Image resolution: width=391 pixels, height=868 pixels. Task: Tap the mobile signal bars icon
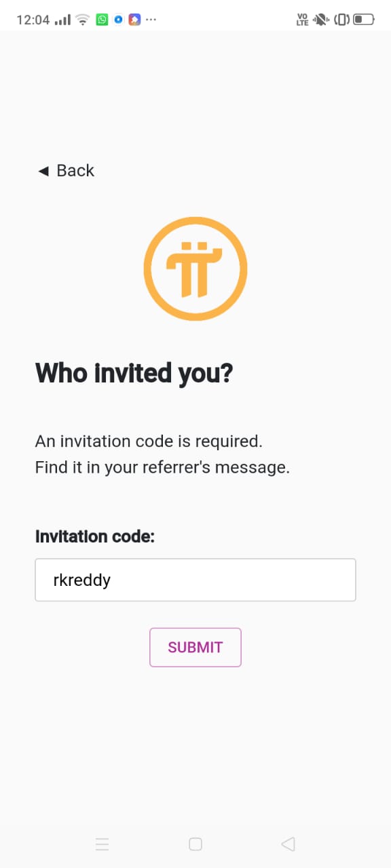(62, 20)
